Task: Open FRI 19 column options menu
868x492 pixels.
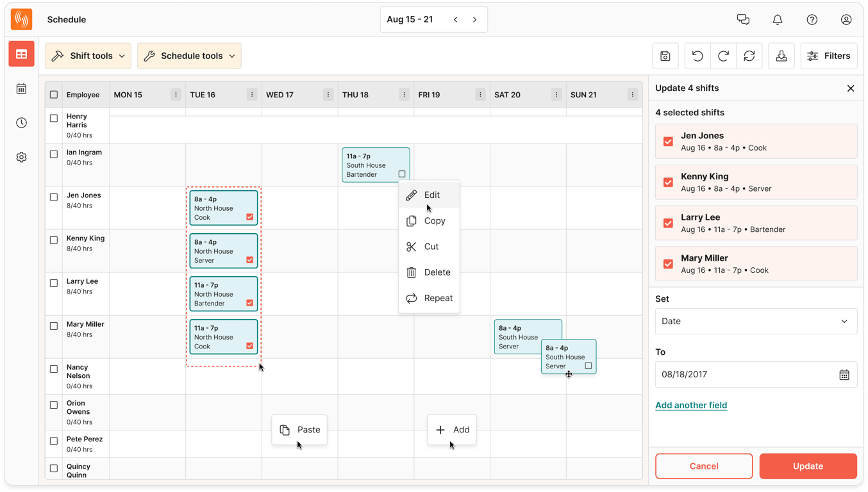Action: tap(480, 95)
